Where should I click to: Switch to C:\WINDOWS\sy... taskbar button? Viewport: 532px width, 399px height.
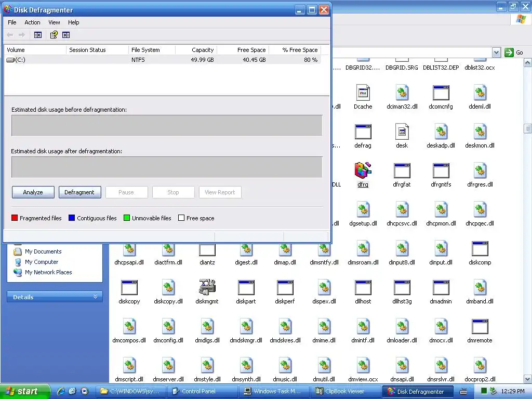130,392
